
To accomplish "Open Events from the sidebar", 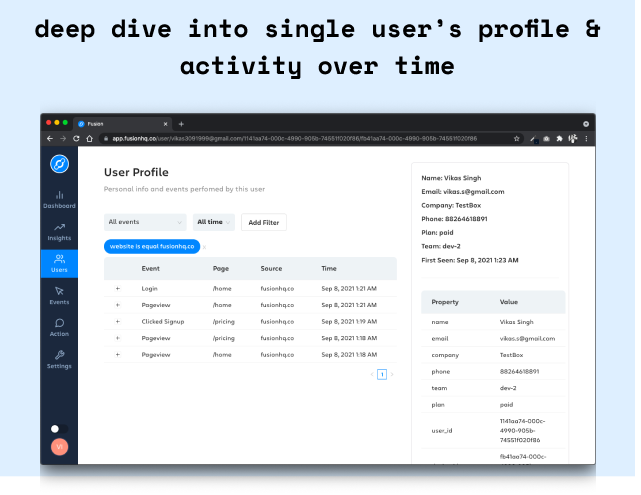I will pyautogui.click(x=59, y=296).
